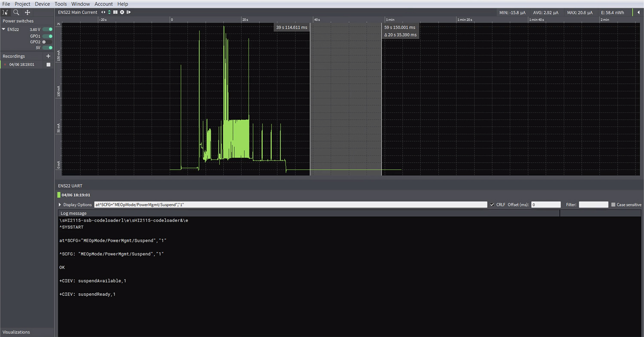Auto-scale the graph vertically with green arrows
The height and width of the screenshot is (337, 644).
coord(109,12)
